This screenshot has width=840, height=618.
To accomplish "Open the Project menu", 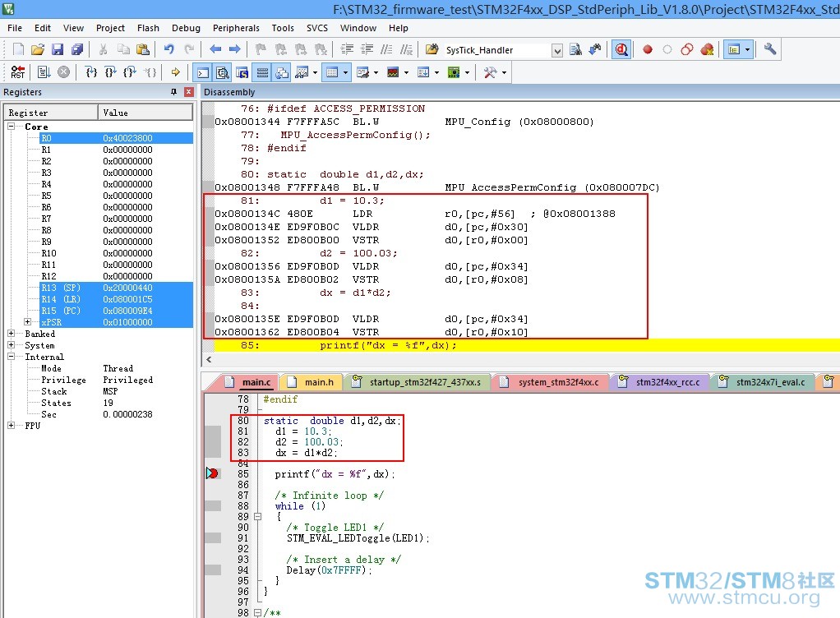I will point(110,28).
